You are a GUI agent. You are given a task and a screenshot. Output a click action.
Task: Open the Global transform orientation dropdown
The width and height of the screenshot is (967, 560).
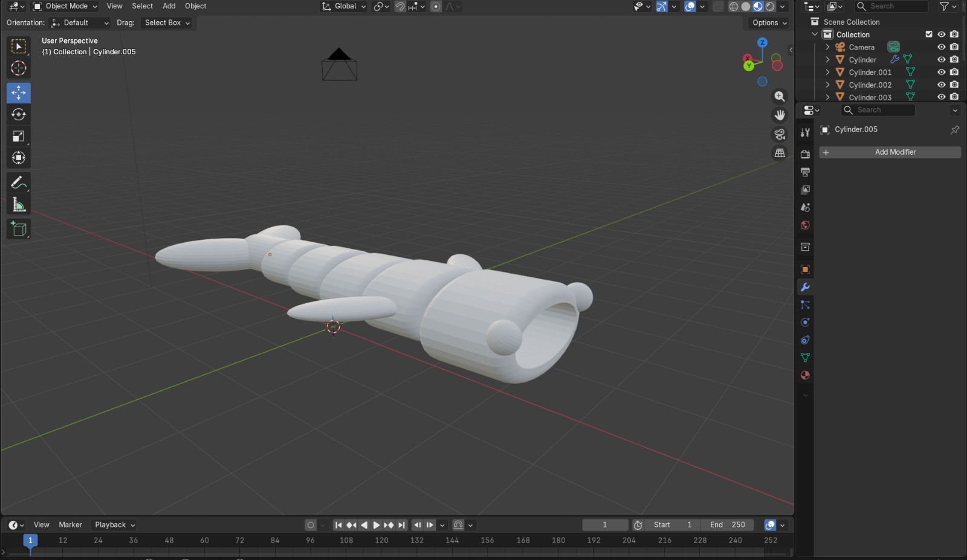[x=344, y=7]
